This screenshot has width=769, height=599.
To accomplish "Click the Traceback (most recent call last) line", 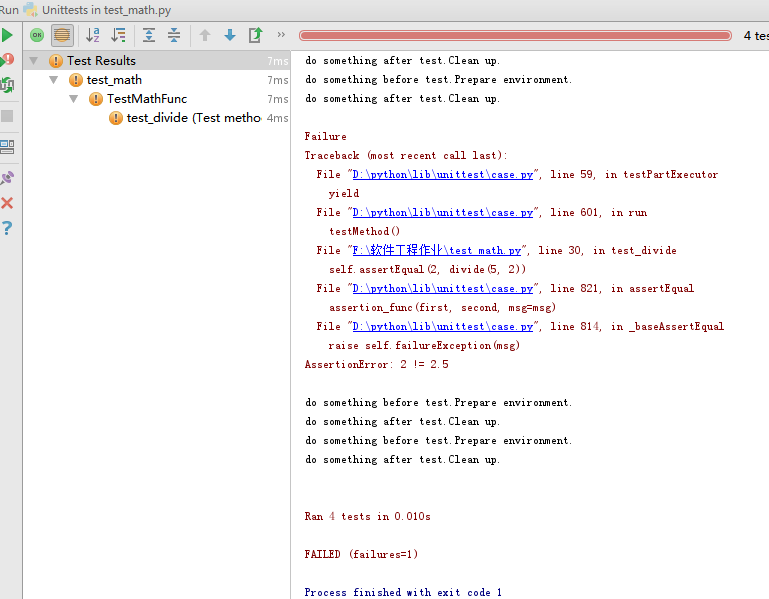I will point(406,156).
